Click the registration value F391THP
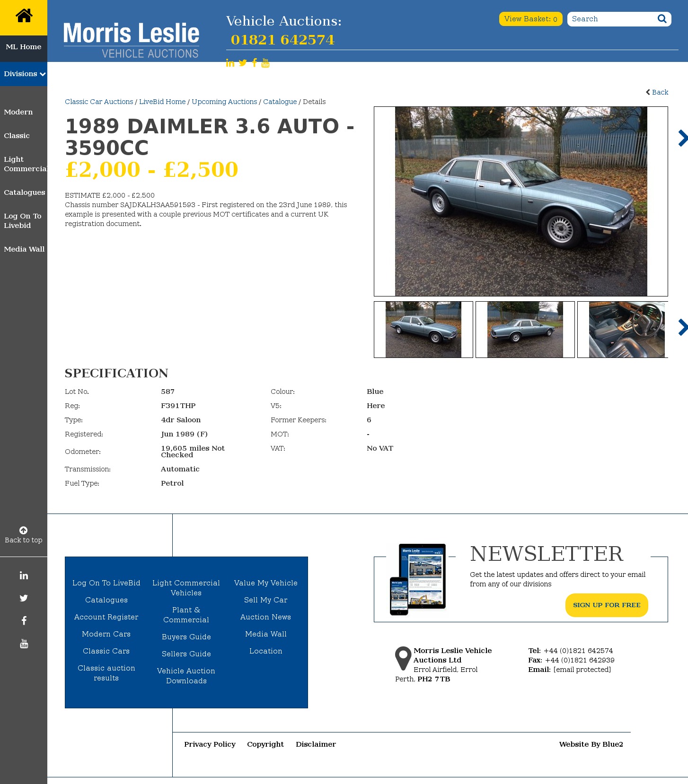The width and height of the screenshot is (688, 784). pos(178,406)
